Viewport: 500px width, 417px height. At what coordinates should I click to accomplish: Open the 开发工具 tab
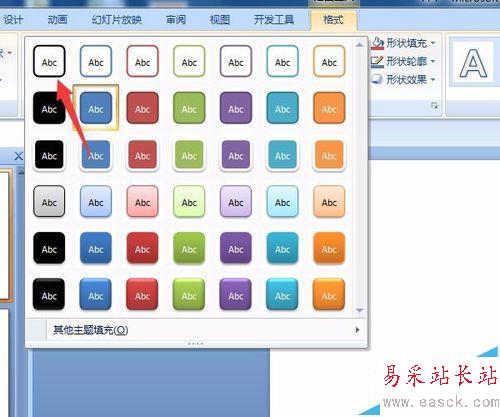pyautogui.click(x=274, y=20)
